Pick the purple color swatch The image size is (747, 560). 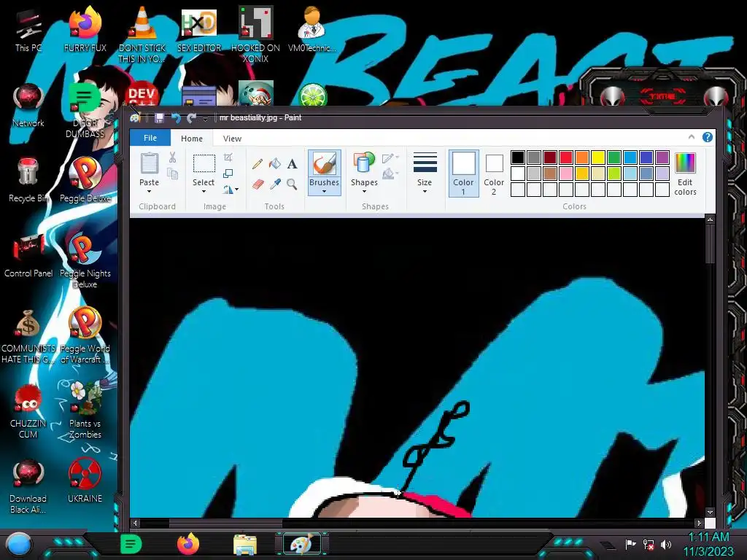(x=662, y=157)
